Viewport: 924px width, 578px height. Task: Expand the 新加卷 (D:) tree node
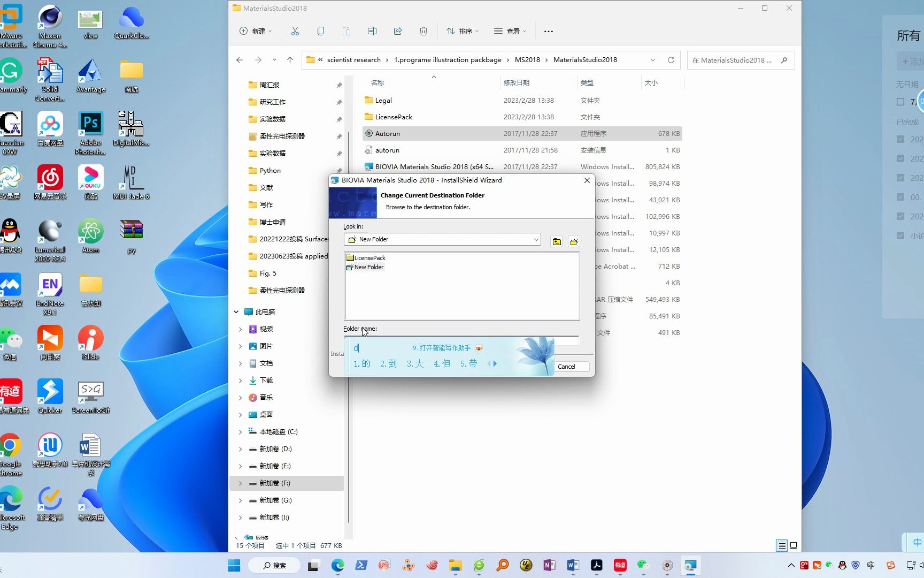(240, 449)
